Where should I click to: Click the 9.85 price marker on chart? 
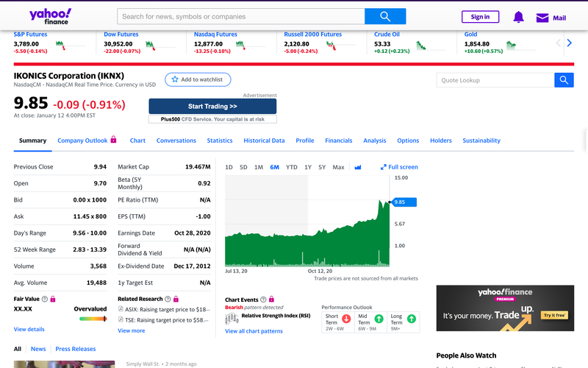[404, 202]
